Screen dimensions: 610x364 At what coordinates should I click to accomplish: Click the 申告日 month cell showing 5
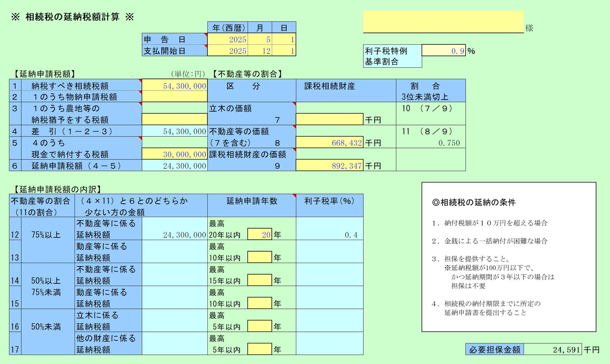point(260,39)
